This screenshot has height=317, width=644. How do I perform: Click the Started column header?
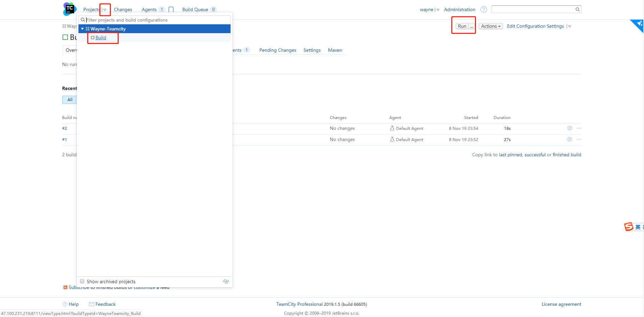coord(471,118)
